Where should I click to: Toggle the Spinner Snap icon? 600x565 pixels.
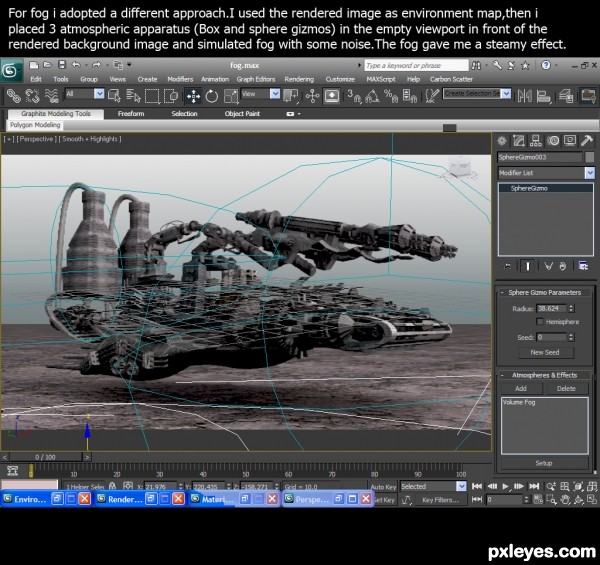[409, 96]
